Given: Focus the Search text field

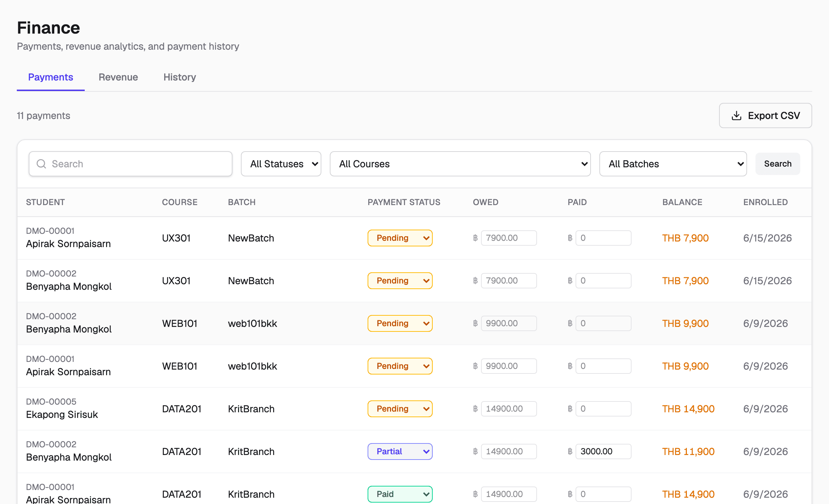Looking at the screenshot, I should tap(131, 164).
